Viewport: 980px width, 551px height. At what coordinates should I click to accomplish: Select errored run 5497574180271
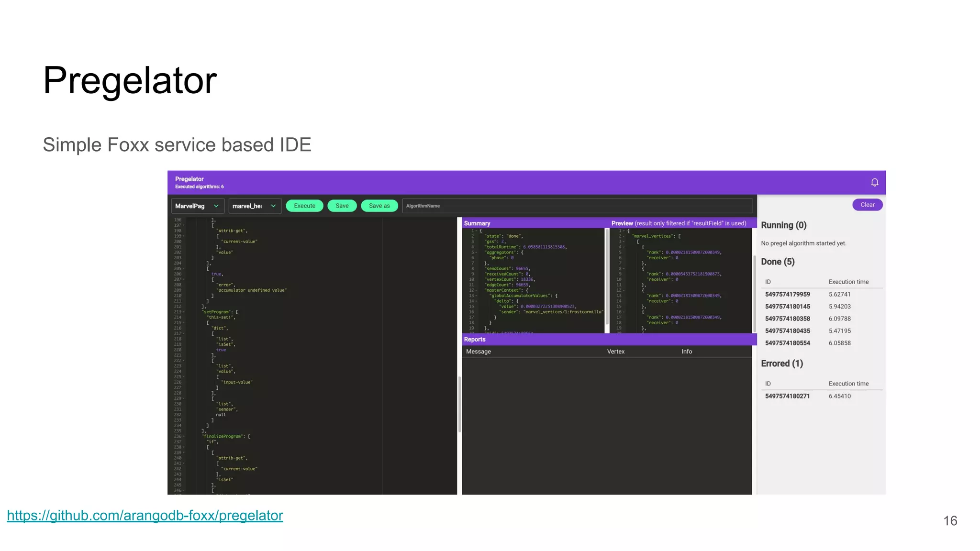point(787,396)
